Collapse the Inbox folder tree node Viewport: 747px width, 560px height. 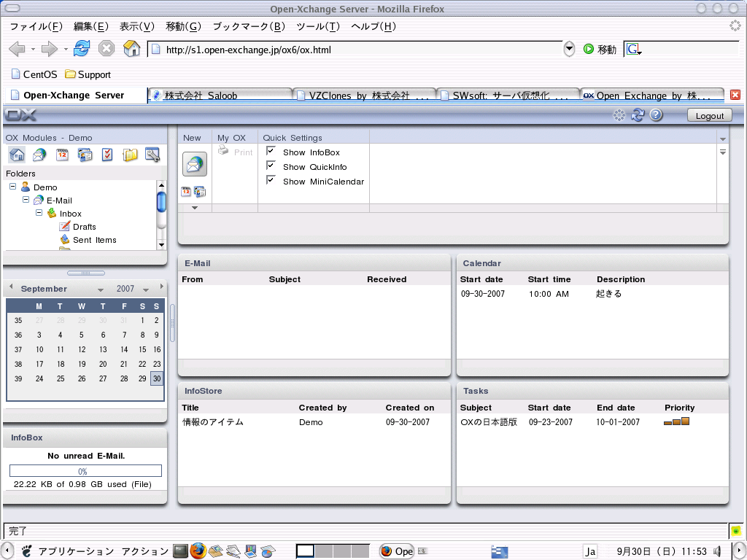pyautogui.click(x=39, y=213)
